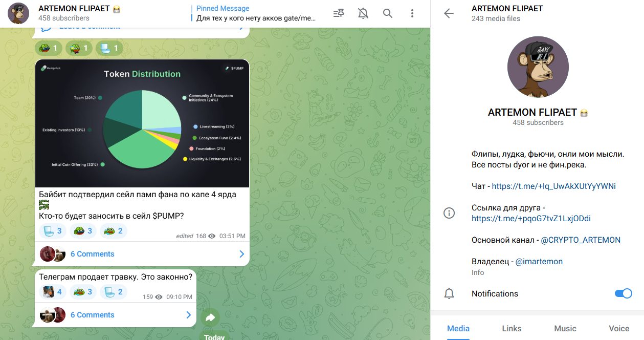The width and height of the screenshot is (644, 340).
Task: React with emoji showing 2 on the PUMP post
Action: [113, 231]
